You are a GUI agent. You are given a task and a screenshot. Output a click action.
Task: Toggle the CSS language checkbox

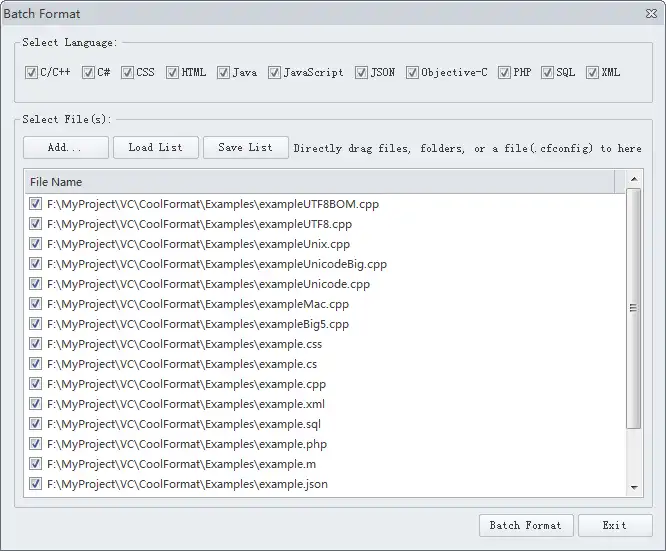coord(127,73)
